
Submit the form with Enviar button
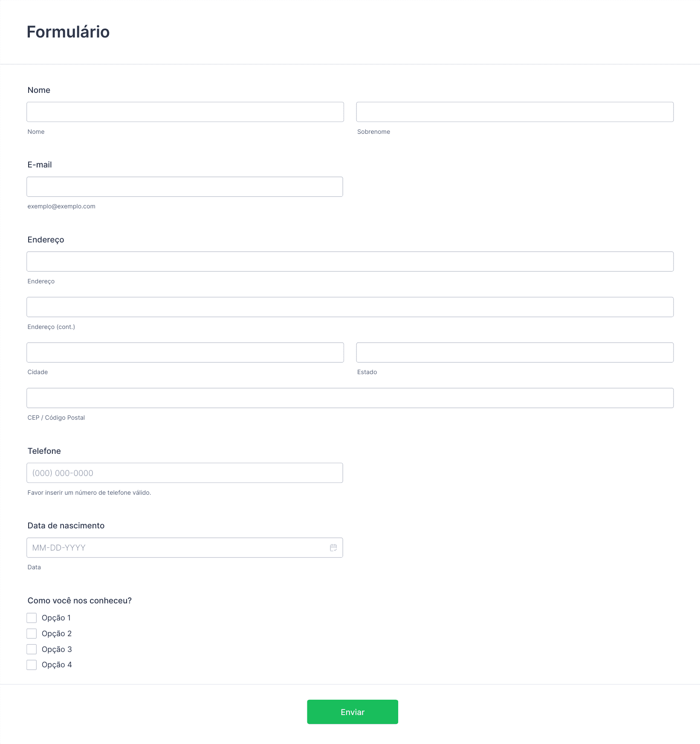[x=353, y=712]
